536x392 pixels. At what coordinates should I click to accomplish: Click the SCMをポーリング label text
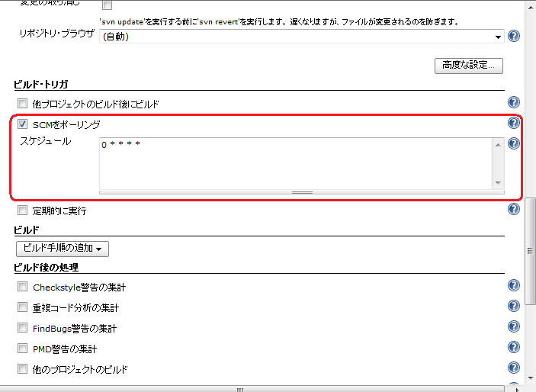(66, 124)
